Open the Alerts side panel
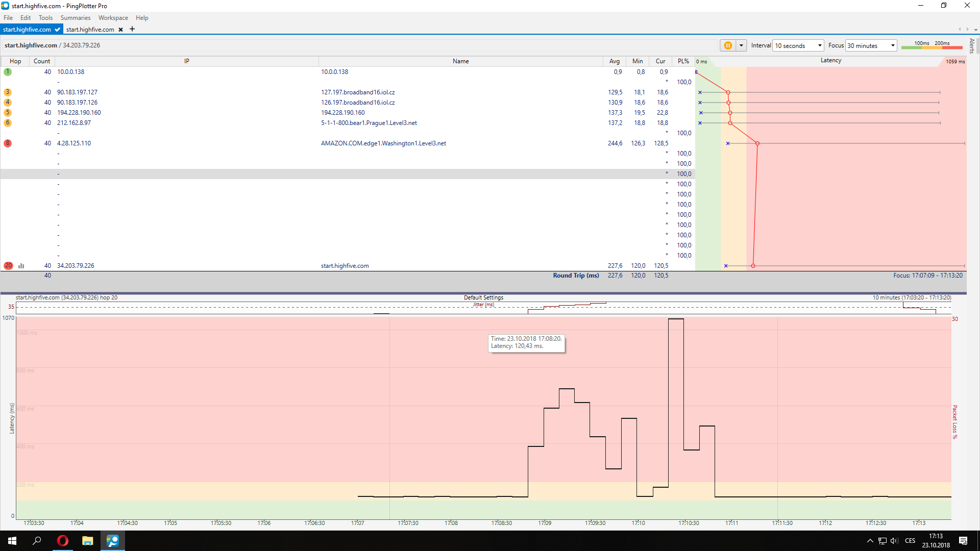This screenshot has height=551, width=980. pyautogui.click(x=972, y=46)
